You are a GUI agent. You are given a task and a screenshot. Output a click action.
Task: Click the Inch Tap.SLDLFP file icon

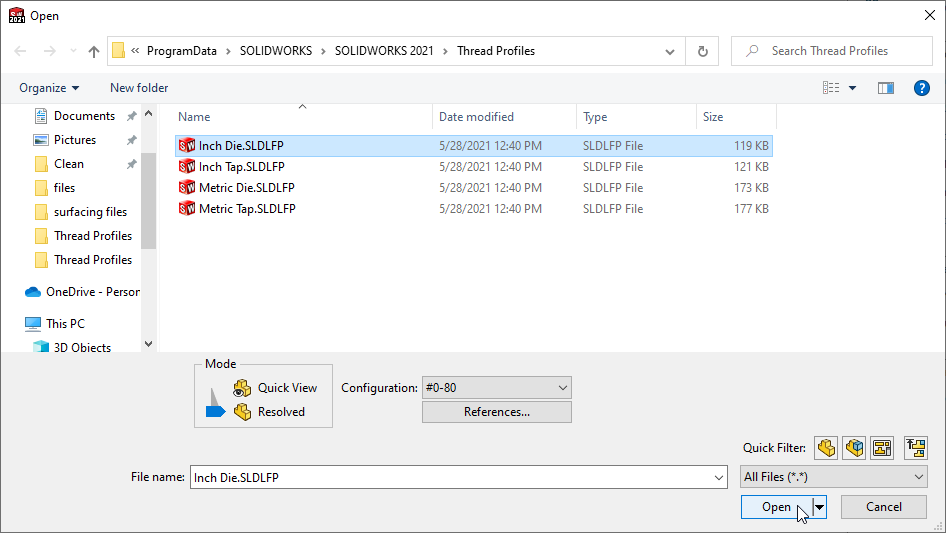[186, 167]
